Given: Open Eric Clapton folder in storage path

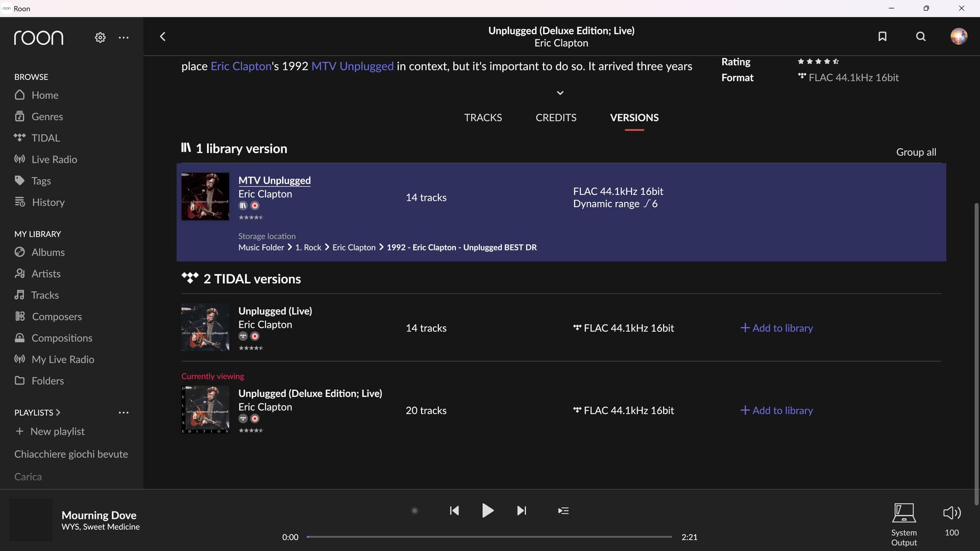Looking at the screenshot, I should pyautogui.click(x=354, y=247).
